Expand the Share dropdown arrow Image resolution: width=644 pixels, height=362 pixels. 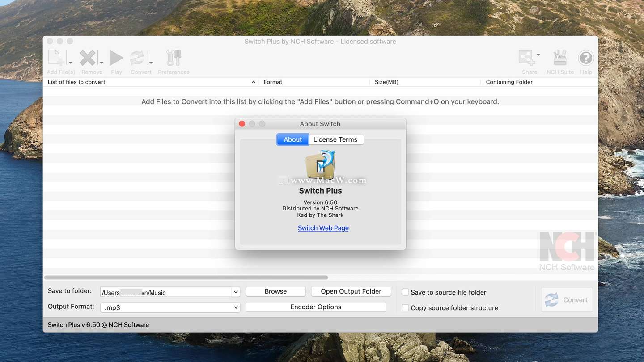coord(538,55)
